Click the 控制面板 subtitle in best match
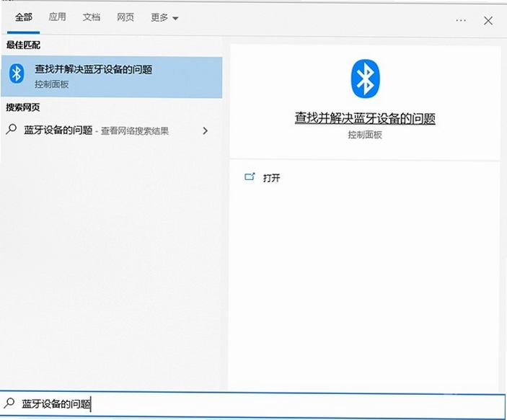The width and height of the screenshot is (507, 420). 52,84
